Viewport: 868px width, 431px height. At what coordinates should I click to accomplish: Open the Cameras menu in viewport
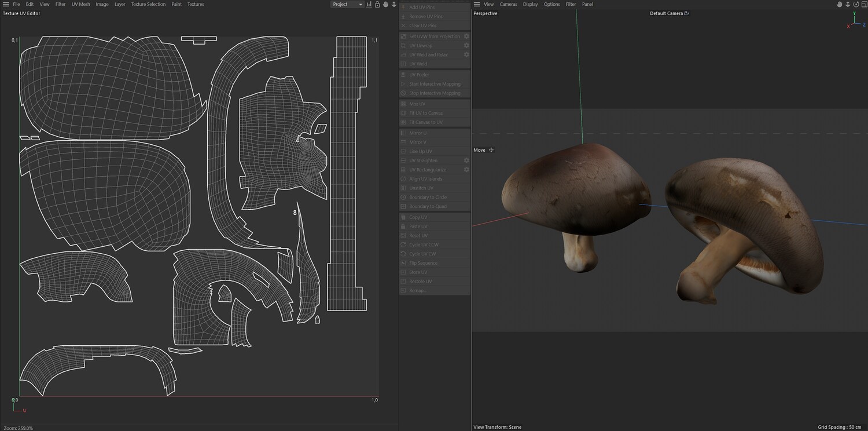pyautogui.click(x=508, y=4)
